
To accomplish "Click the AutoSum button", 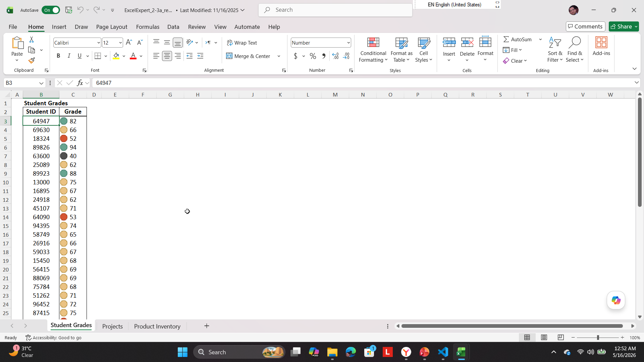I will click(518, 40).
